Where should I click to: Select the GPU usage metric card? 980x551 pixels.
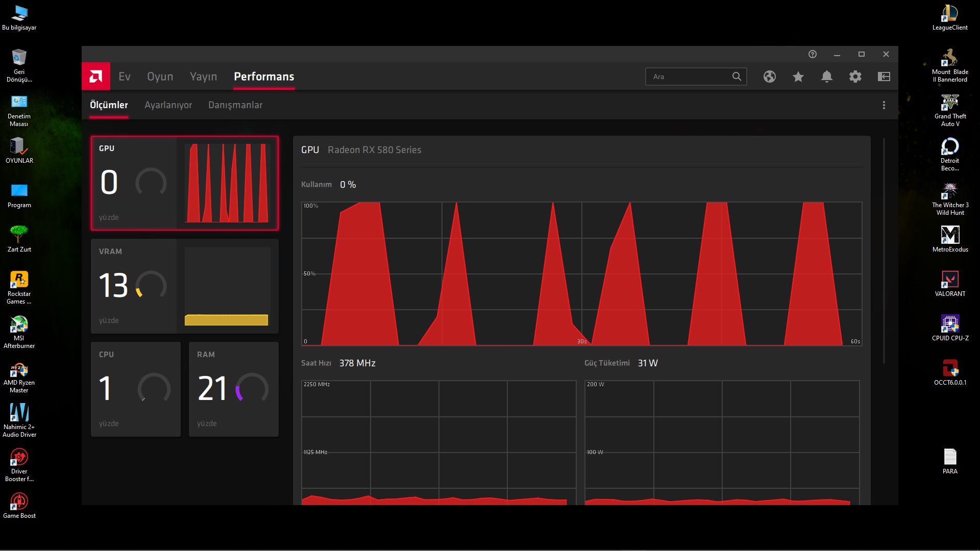coord(185,183)
